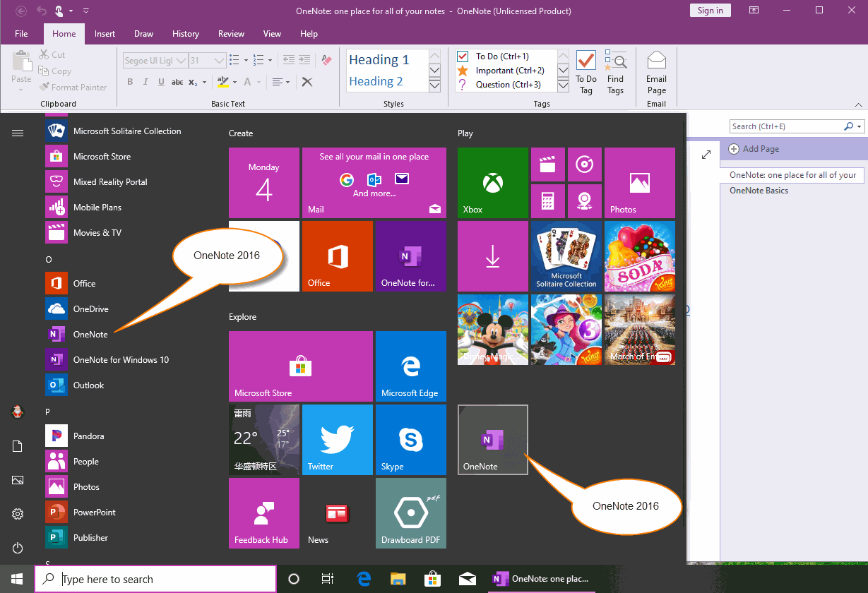Open the History tab
The width and height of the screenshot is (868, 593).
point(186,34)
